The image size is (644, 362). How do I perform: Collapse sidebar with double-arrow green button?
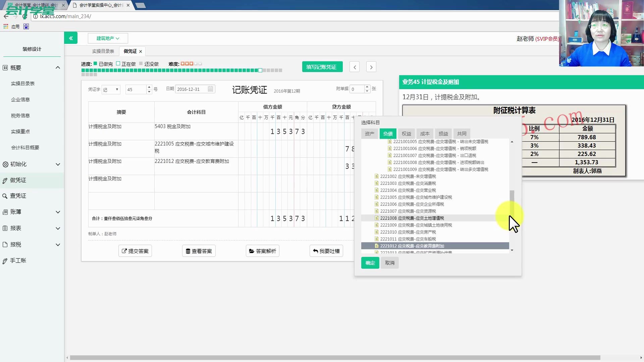point(71,38)
